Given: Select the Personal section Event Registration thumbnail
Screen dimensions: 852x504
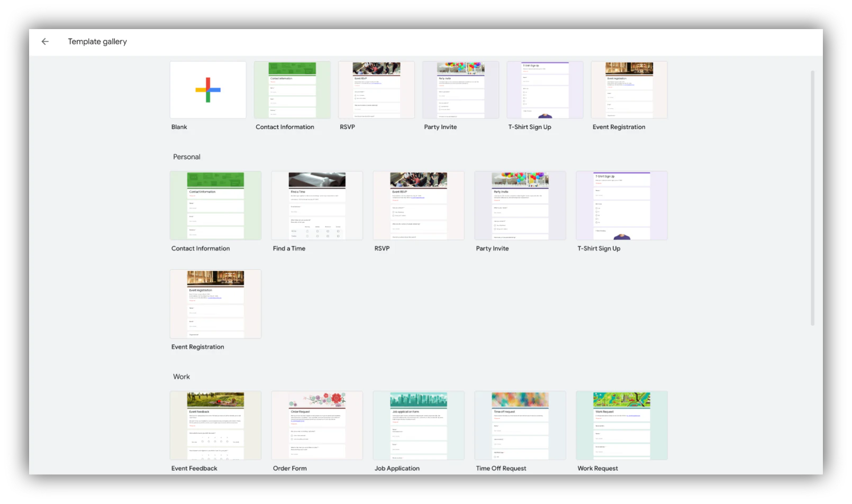Looking at the screenshot, I should [x=215, y=304].
